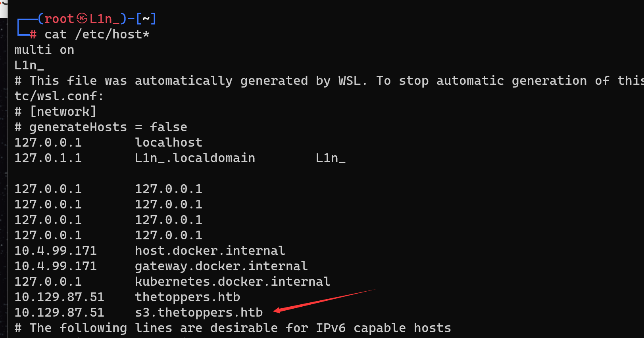Click the 'root' username in the prompt

[x=59, y=19]
